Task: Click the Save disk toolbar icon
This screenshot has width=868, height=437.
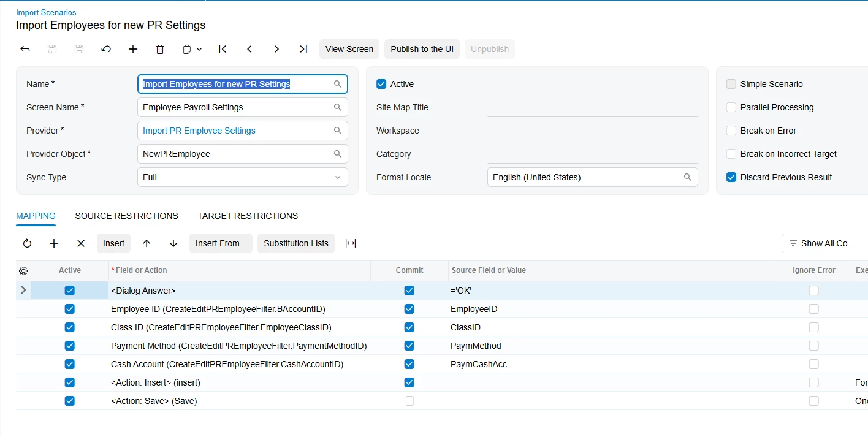Action: 79,49
